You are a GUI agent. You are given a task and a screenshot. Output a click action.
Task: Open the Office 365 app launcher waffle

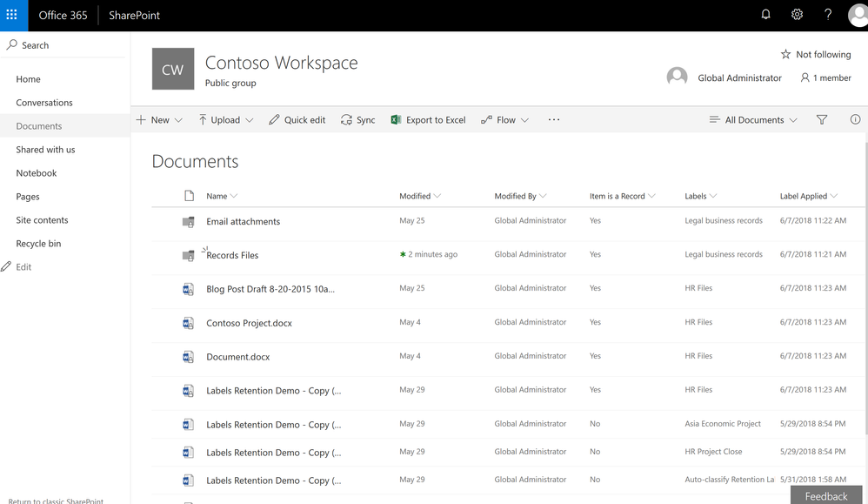12,15
